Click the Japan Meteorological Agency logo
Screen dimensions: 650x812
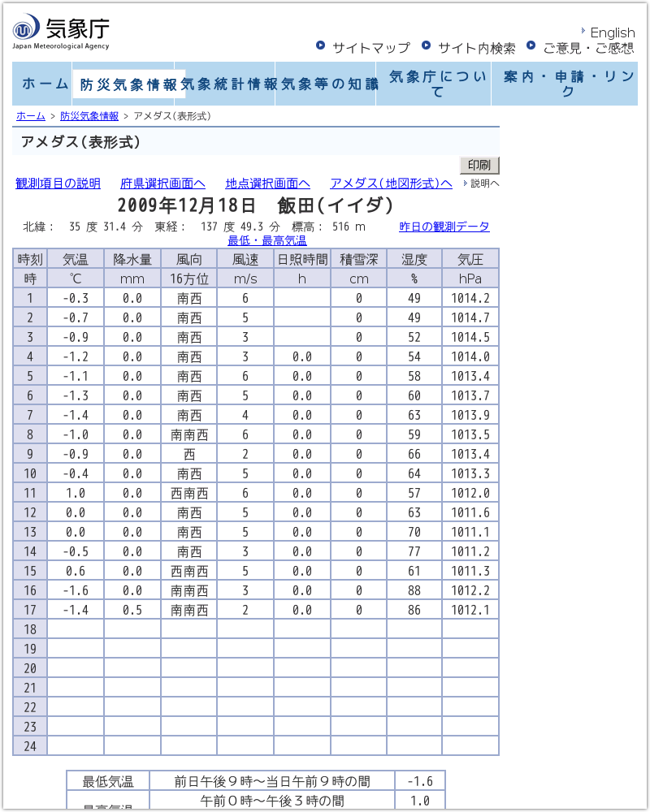click(61, 32)
